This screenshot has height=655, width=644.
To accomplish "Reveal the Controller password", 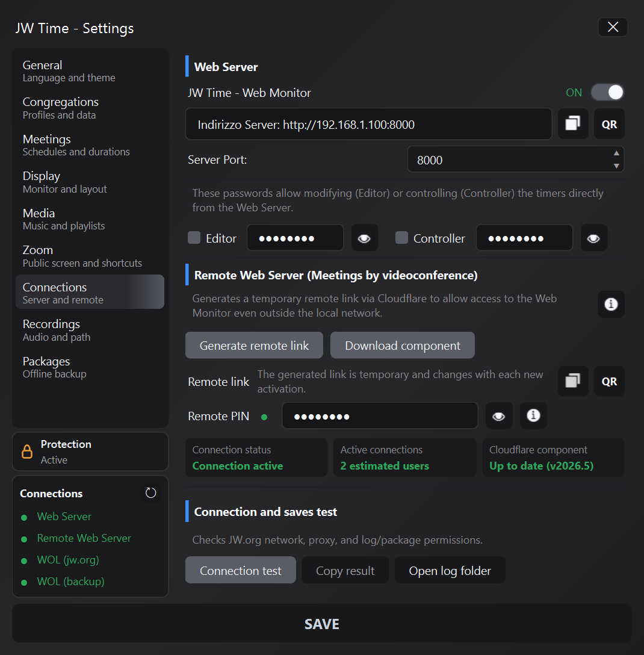I will (593, 238).
